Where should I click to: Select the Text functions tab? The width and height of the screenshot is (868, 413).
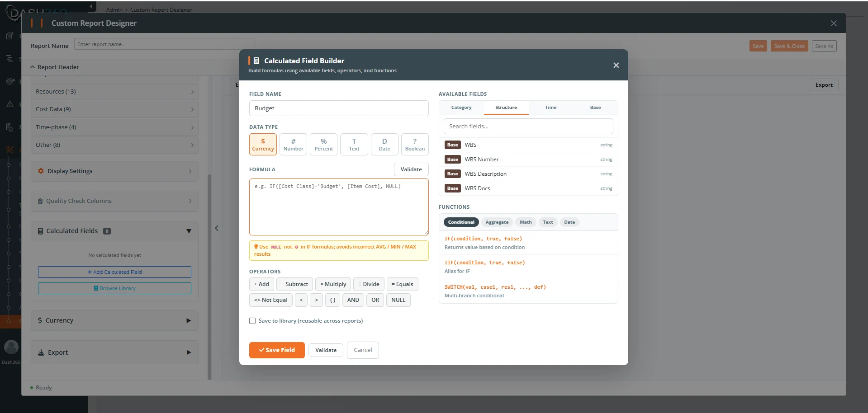click(548, 222)
